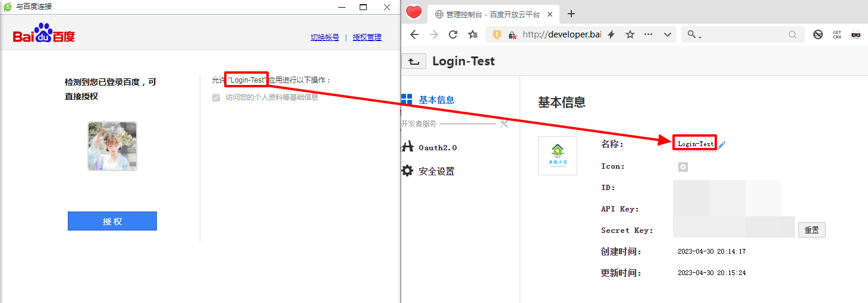Focus the browser search input box
Image resolution: width=868 pixels, height=303 pixels.
pyautogui.click(x=745, y=34)
